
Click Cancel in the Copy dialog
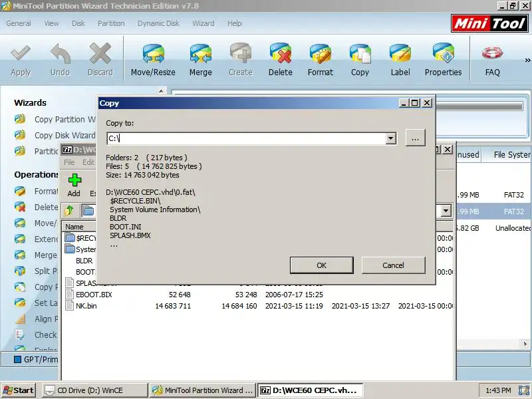[x=393, y=265]
